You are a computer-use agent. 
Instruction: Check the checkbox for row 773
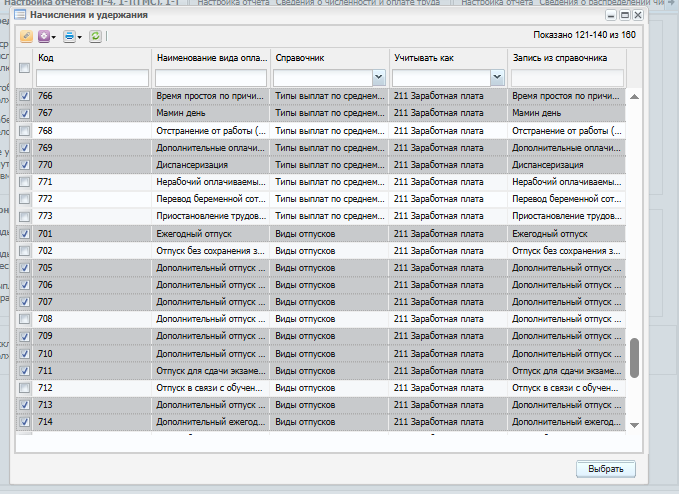25,216
